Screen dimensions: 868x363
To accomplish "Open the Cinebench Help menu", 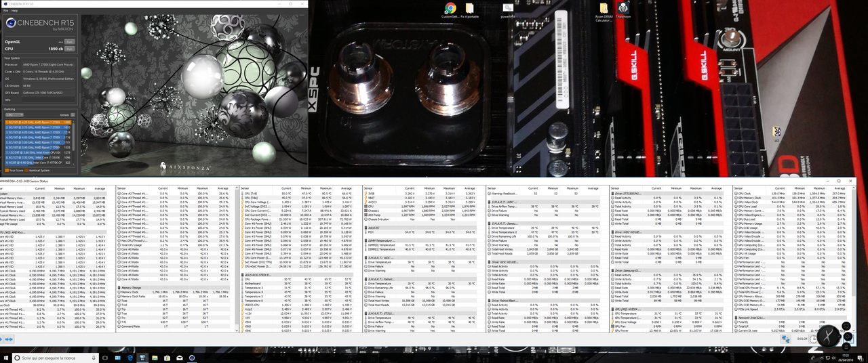I will [14, 11].
